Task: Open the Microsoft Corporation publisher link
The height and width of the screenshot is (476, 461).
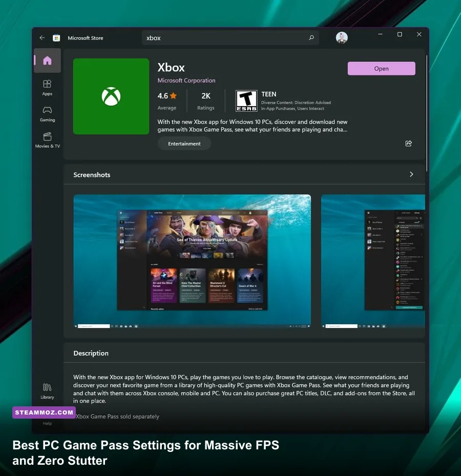Action: click(186, 80)
